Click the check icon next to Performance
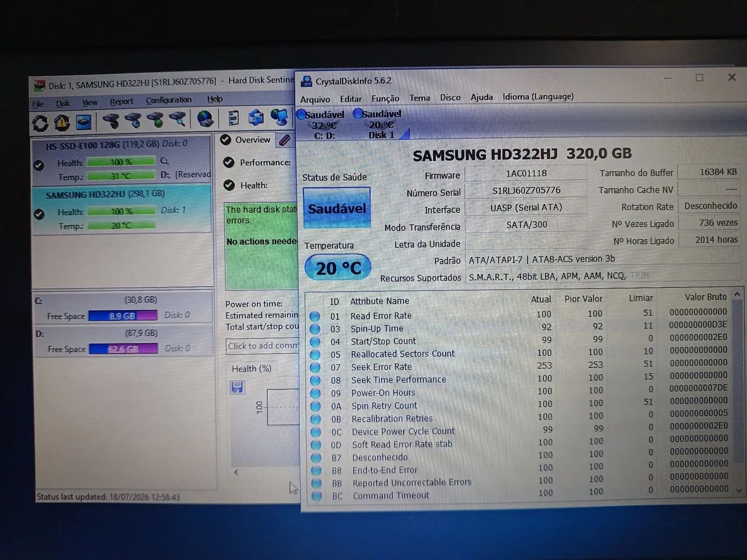The height and width of the screenshot is (560, 747). [x=229, y=163]
